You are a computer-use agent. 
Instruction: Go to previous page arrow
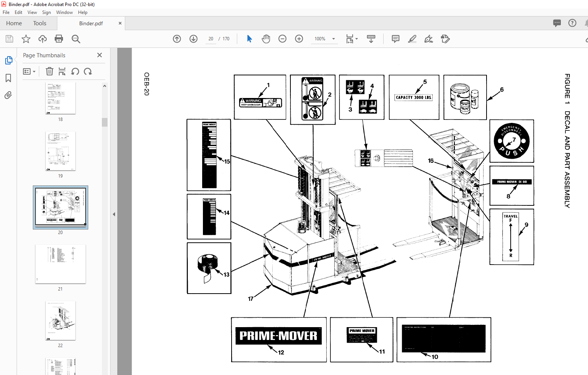(x=177, y=39)
